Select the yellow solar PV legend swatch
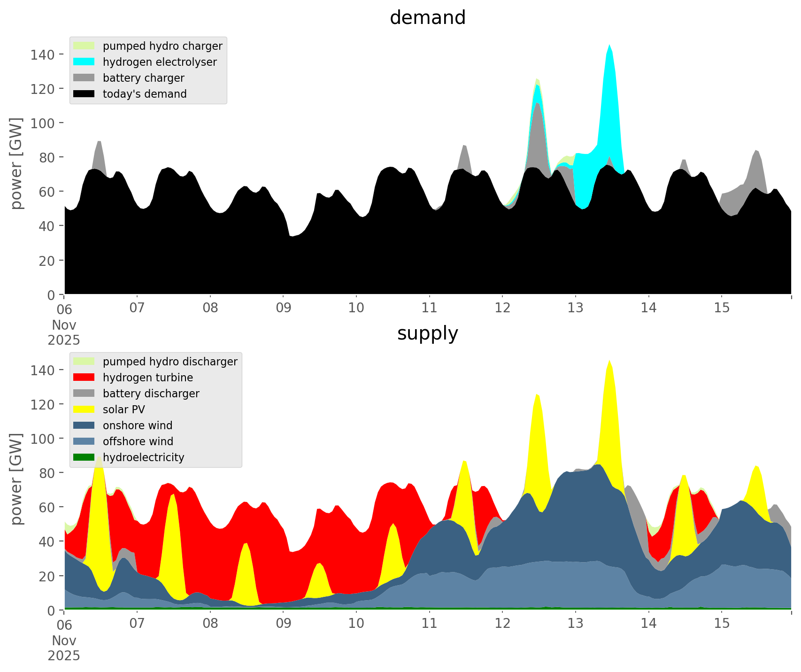 coord(84,409)
